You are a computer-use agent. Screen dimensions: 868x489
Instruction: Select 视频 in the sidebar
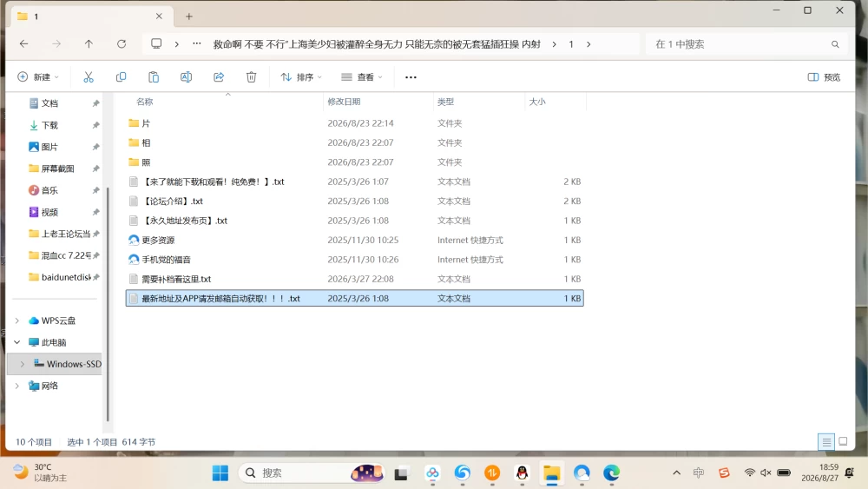tap(49, 212)
